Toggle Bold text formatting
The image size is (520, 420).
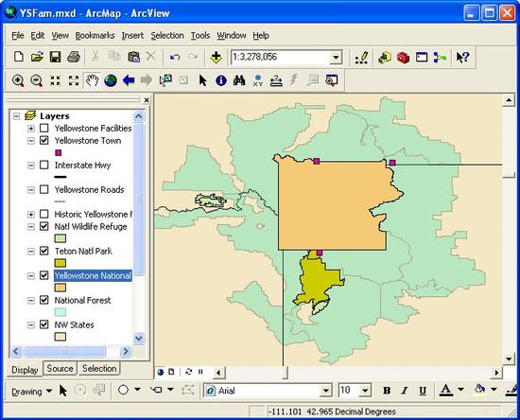tap(387, 391)
